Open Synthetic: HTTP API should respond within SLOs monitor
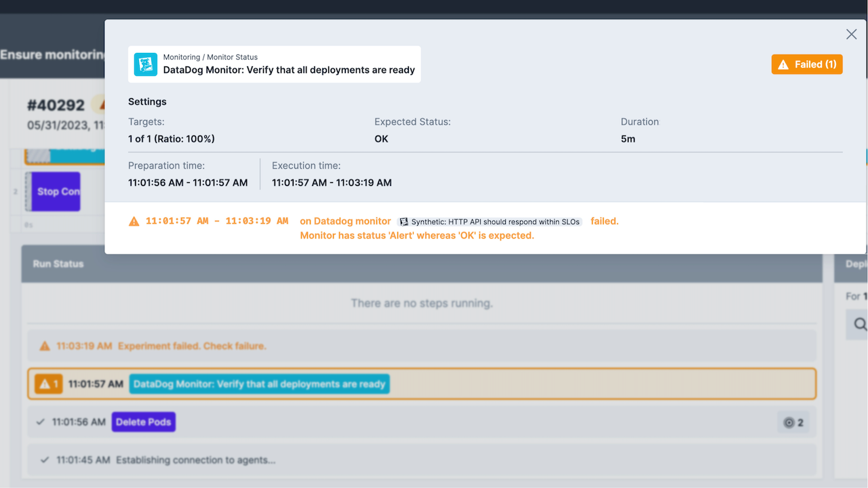The image size is (868, 488). (490, 222)
